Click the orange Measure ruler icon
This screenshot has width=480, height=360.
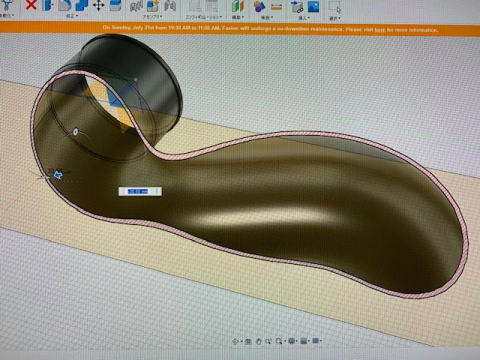[x=276, y=6]
